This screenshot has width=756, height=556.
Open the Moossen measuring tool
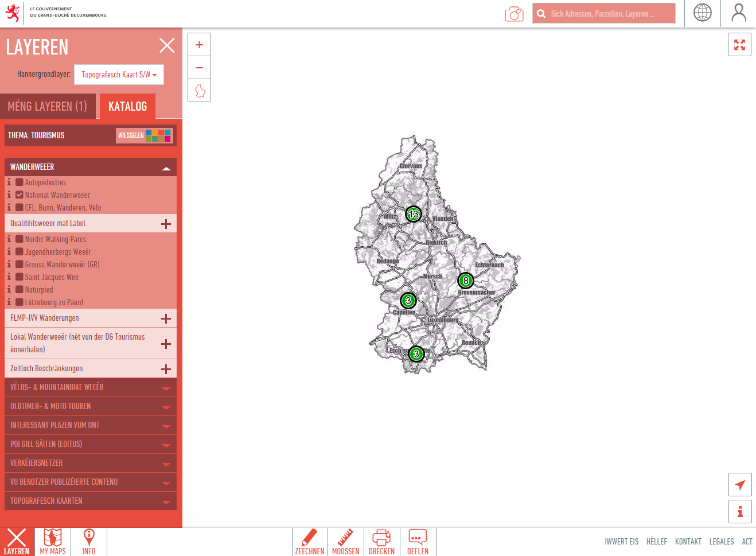346,542
